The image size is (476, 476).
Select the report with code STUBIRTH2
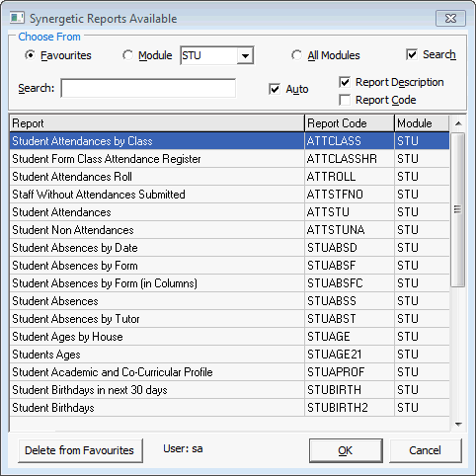(x=229, y=408)
